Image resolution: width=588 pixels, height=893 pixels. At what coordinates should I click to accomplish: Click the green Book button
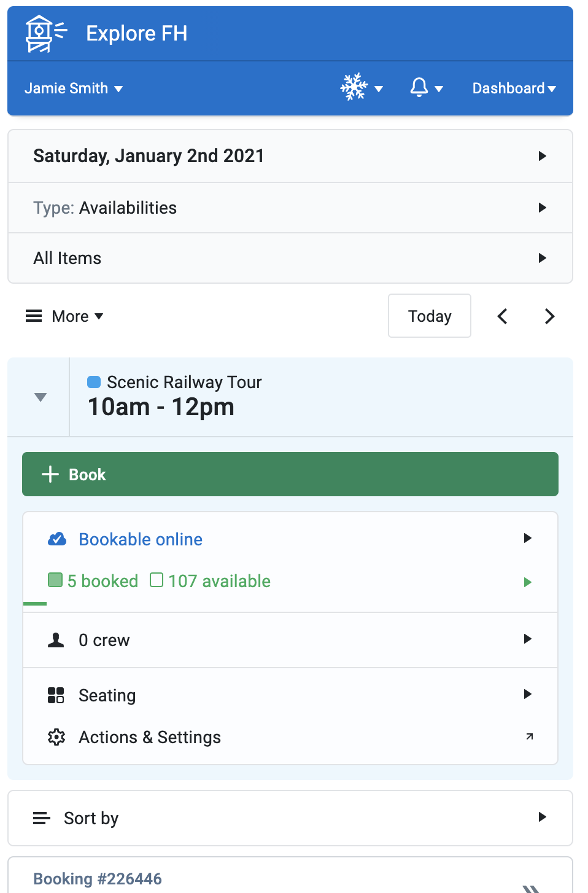[290, 474]
